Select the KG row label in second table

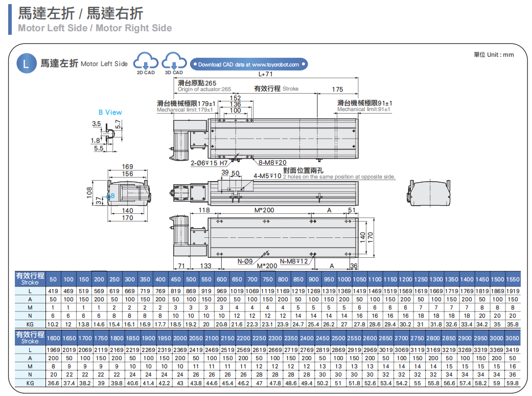[30, 383]
